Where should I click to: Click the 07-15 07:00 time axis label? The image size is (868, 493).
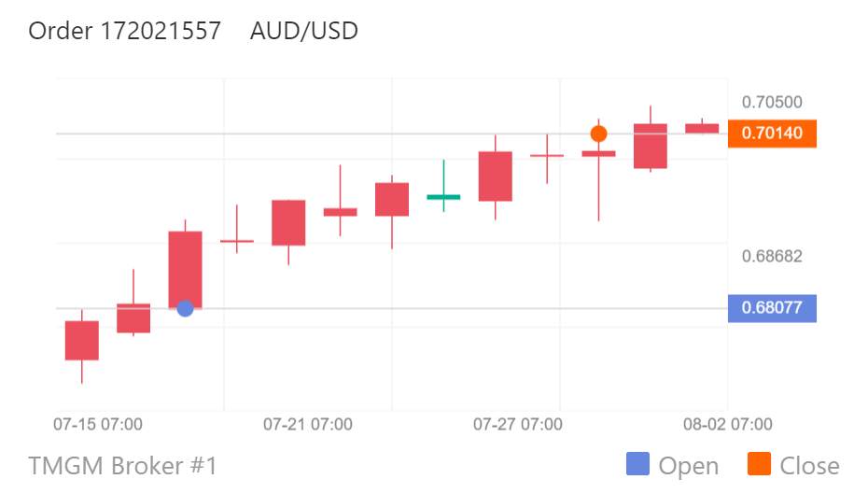(x=97, y=424)
